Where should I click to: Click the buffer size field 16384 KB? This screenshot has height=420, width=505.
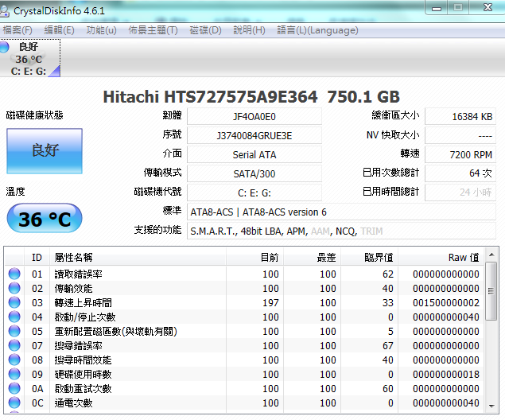click(x=460, y=116)
